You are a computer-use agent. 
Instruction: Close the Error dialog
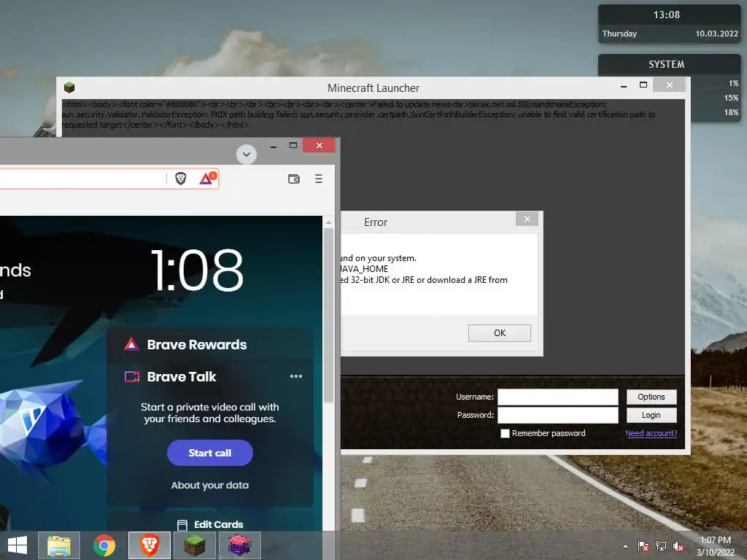point(527,219)
